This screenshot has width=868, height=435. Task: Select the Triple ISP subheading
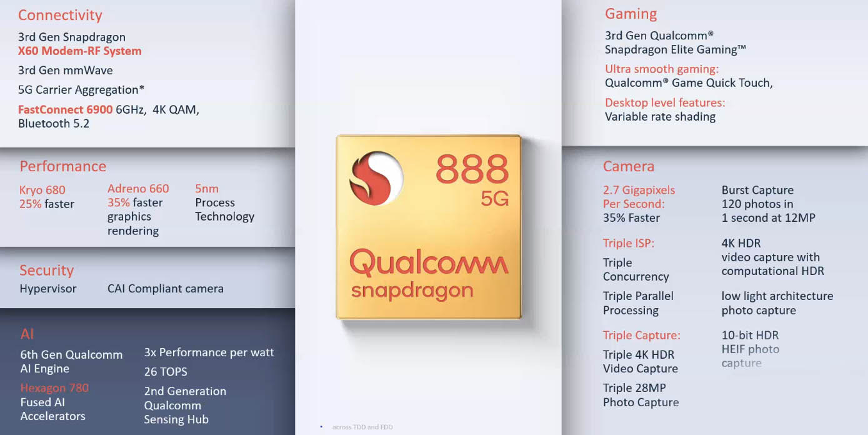coord(629,244)
